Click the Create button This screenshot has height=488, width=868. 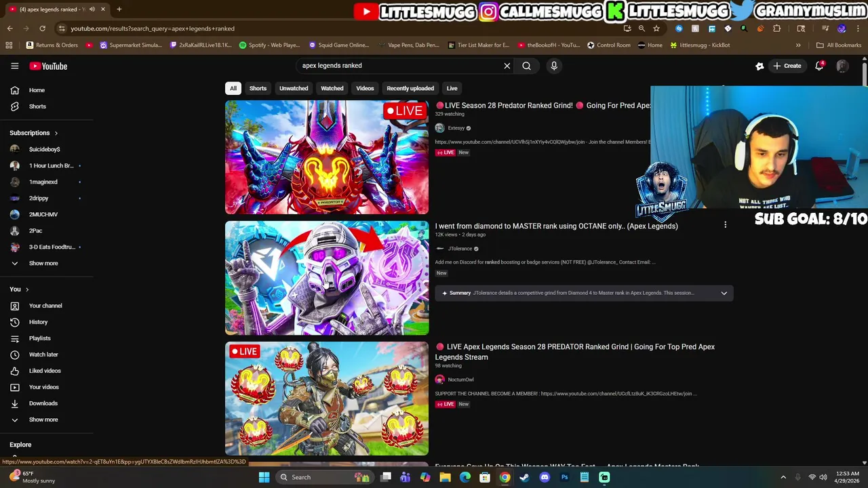coord(787,66)
